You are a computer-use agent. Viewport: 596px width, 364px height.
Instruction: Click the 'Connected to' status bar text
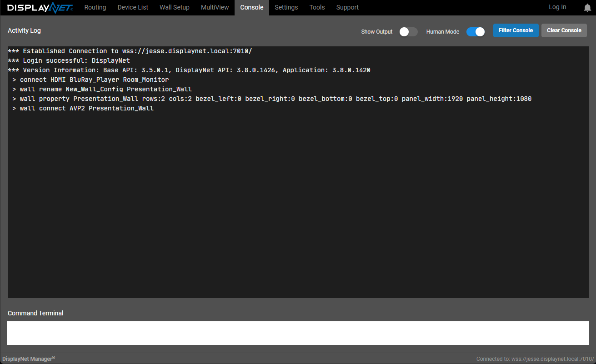click(535, 359)
